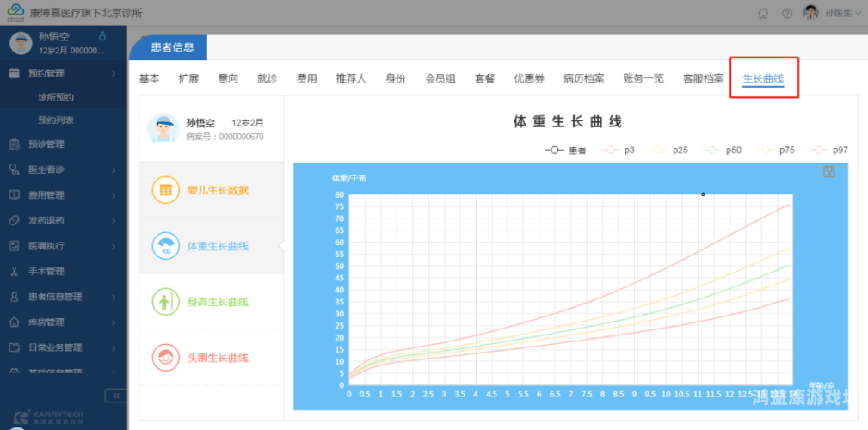Expand the 医嘱执行 menu chevron
Viewport: 868px width, 430px height.
click(114, 246)
